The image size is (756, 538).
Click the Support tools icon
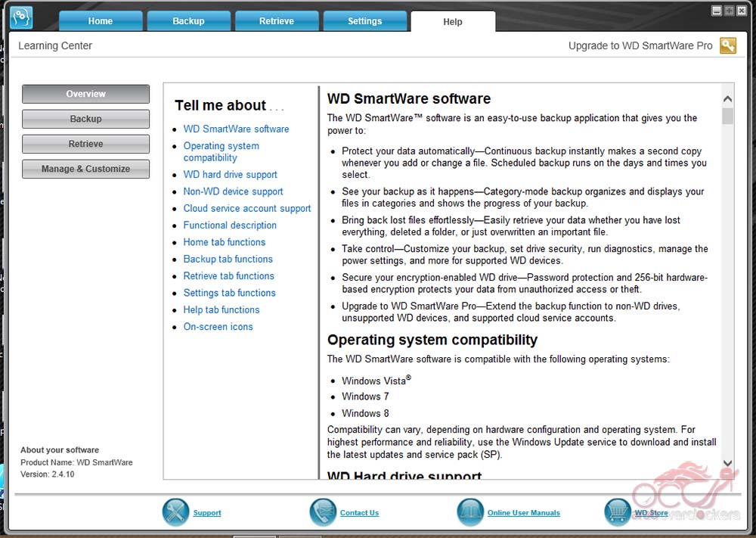click(x=175, y=512)
